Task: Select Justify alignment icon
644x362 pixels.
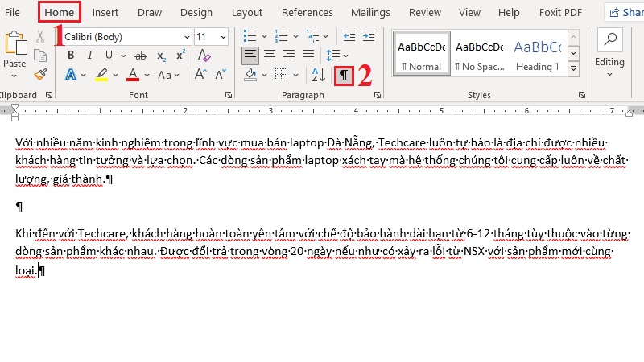Action: (308, 56)
